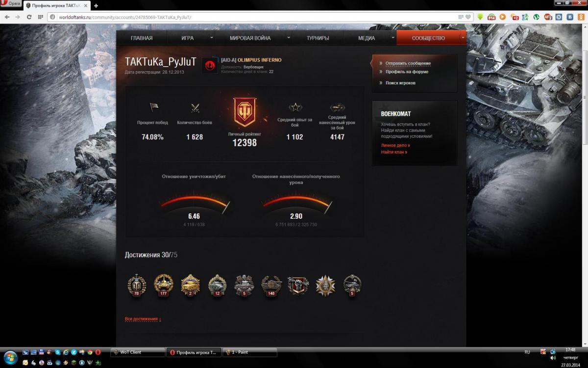Open the ГЛАВНАЯ navigation tab
Screen dimensions: 588x368
(x=142, y=38)
